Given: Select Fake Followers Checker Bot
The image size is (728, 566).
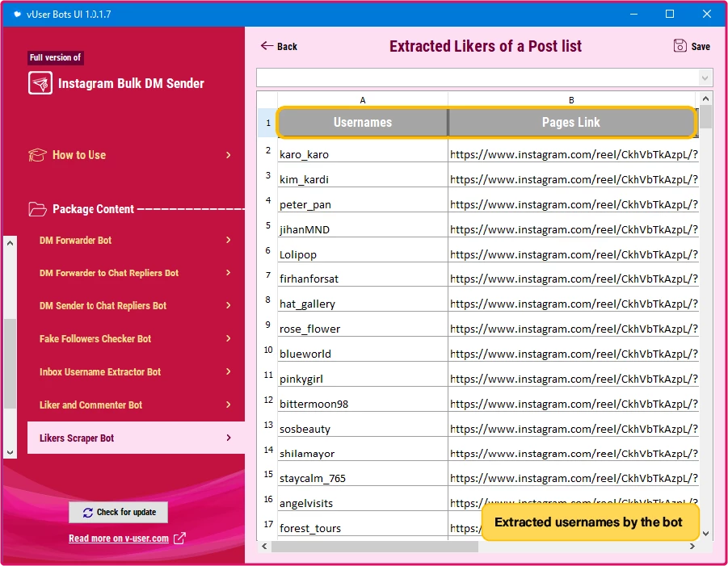Looking at the screenshot, I should pos(95,338).
